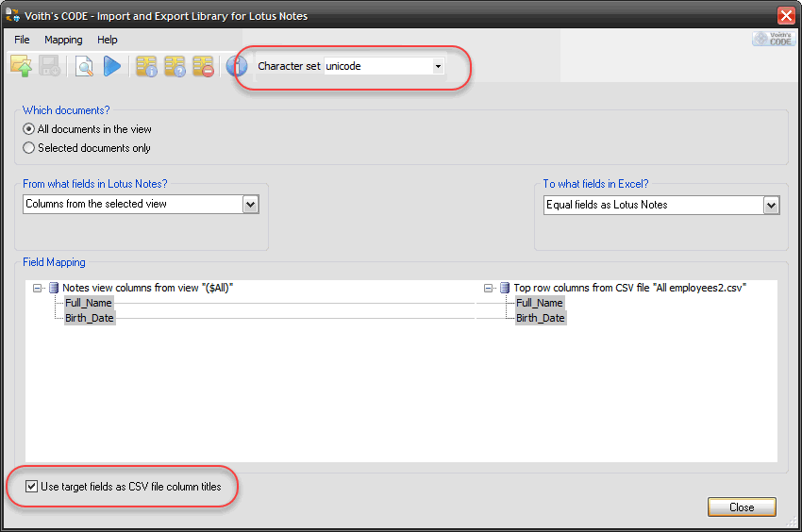
Task: Click the database icon beside Notes view columns
Action: tap(54, 288)
